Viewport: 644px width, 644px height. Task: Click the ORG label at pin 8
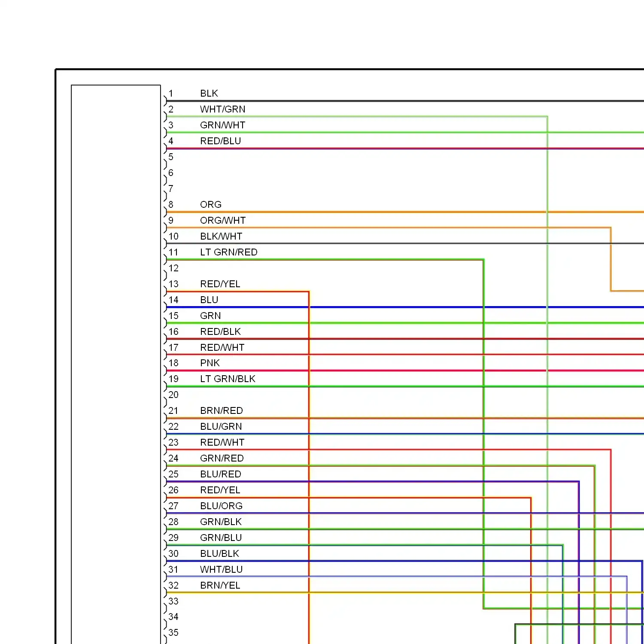click(210, 204)
